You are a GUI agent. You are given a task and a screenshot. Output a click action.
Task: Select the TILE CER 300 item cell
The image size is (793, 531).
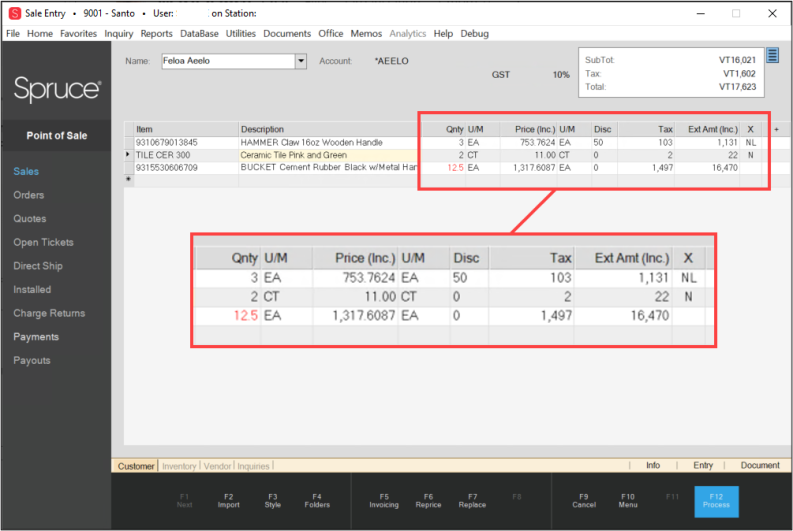[186, 155]
